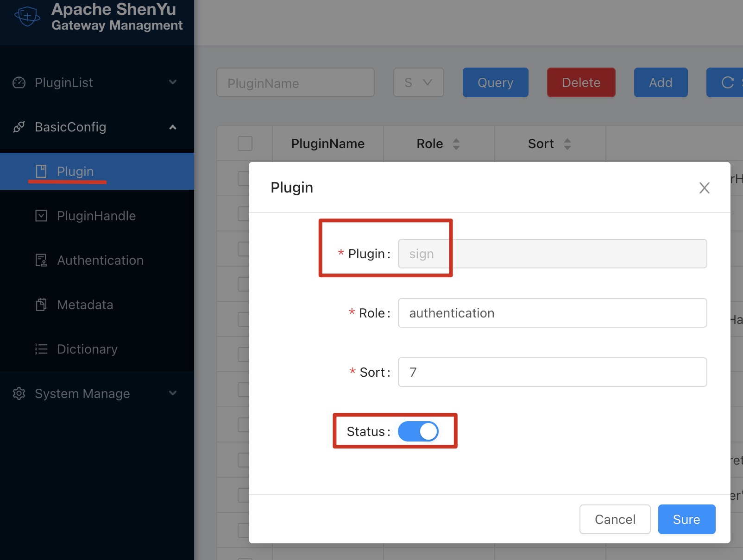The image size is (743, 560).
Task: Open the status dropdown beside PluginName search
Action: pos(418,82)
